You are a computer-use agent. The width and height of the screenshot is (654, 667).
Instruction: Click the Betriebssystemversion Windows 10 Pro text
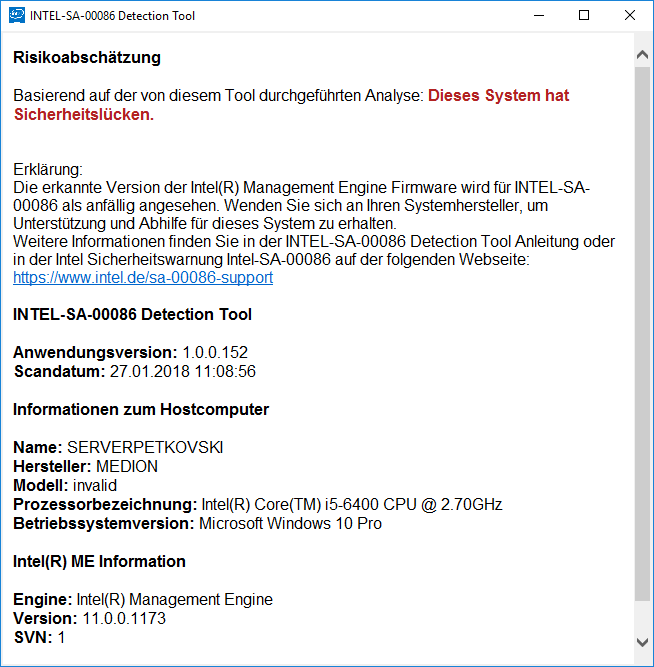pos(291,523)
